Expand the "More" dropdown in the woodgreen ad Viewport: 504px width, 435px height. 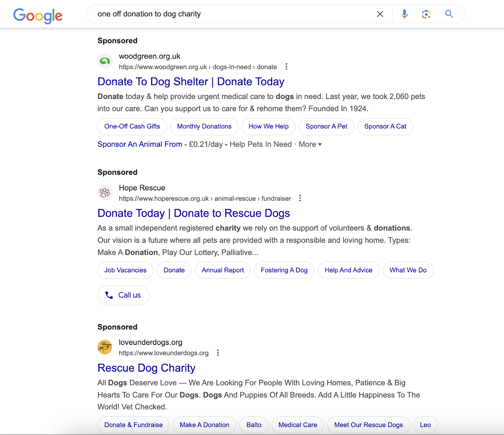[310, 144]
